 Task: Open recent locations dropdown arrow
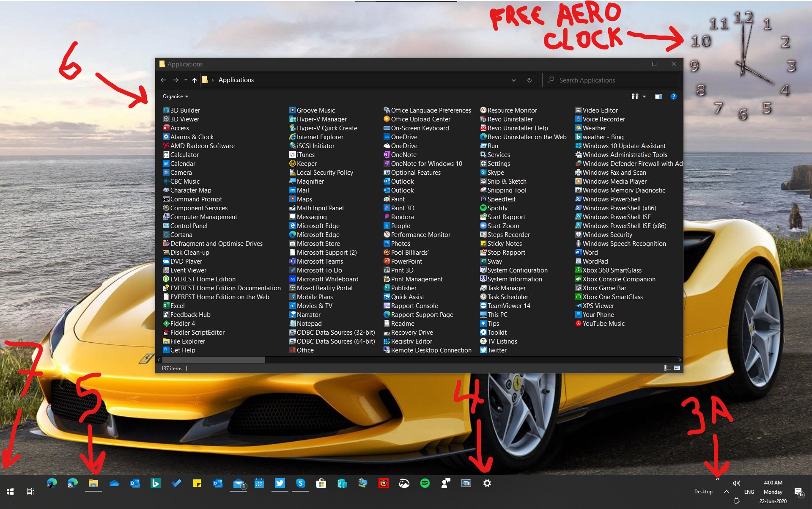point(186,80)
